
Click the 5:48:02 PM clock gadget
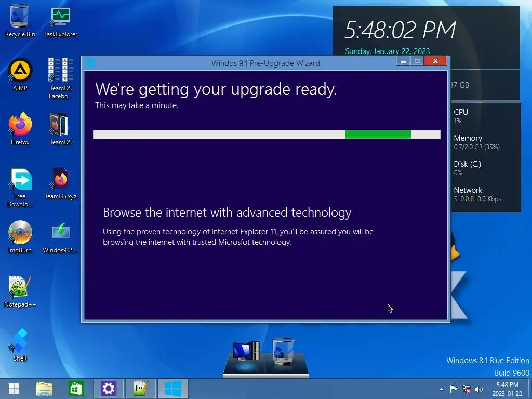click(401, 30)
